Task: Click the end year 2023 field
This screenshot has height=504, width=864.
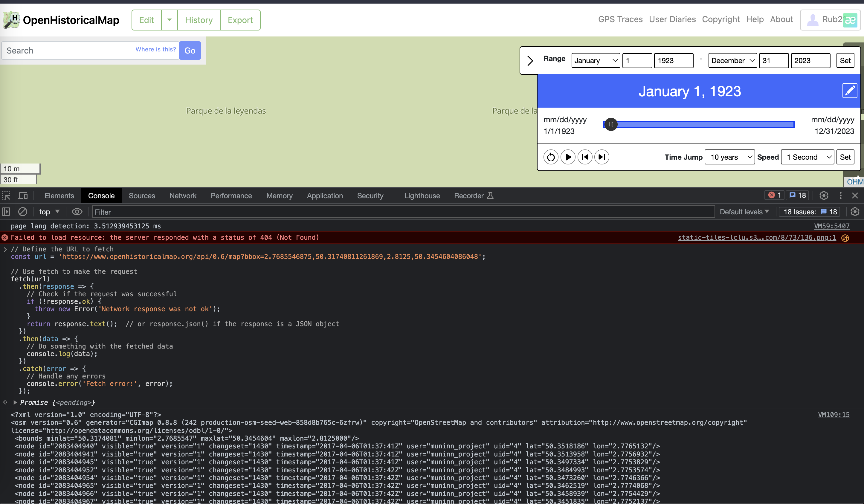Action: 810,61
